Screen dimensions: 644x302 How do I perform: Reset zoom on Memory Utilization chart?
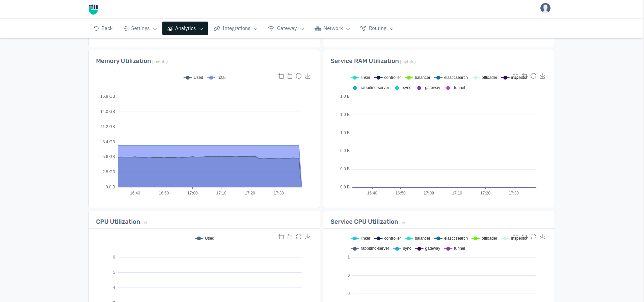[x=290, y=76]
